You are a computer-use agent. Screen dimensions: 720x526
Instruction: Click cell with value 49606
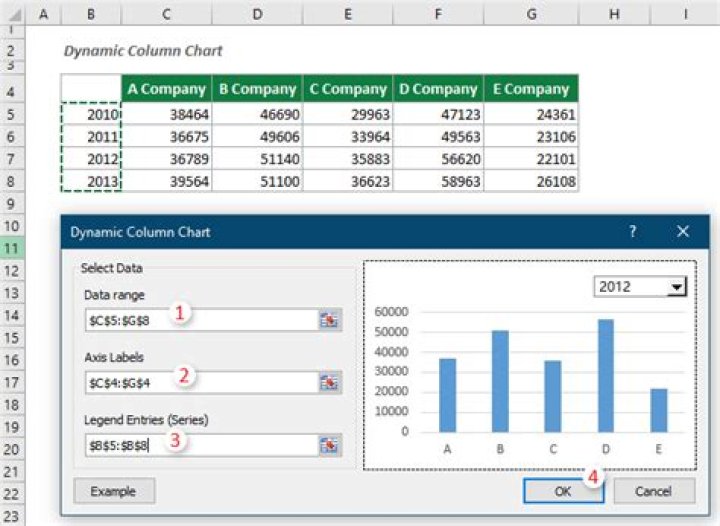click(257, 136)
